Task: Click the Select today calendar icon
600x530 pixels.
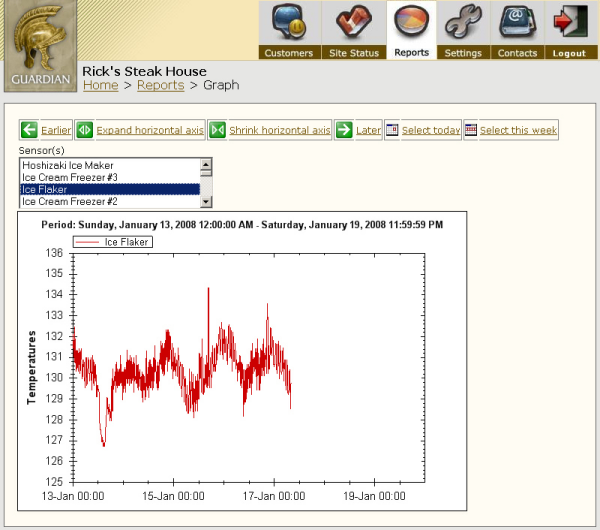Action: (392, 130)
